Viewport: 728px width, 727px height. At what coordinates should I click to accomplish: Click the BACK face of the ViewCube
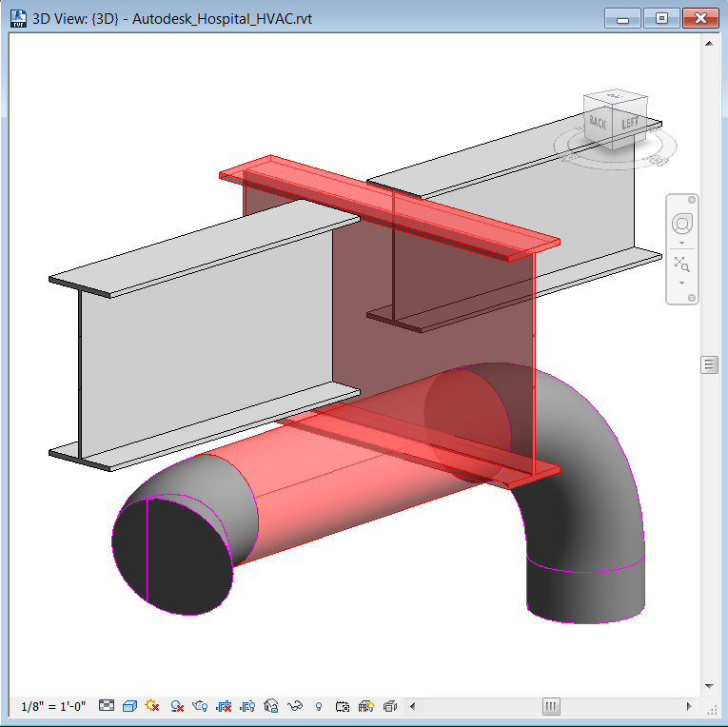coord(599,123)
